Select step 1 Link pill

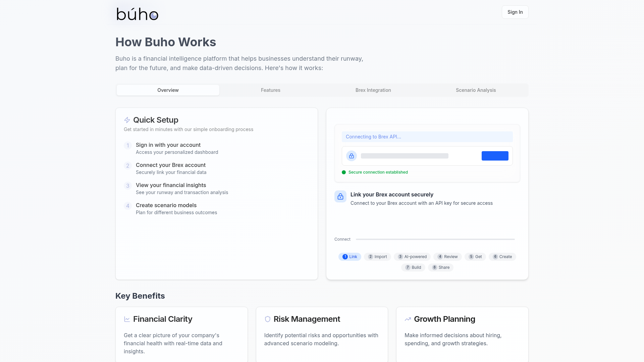click(x=350, y=257)
